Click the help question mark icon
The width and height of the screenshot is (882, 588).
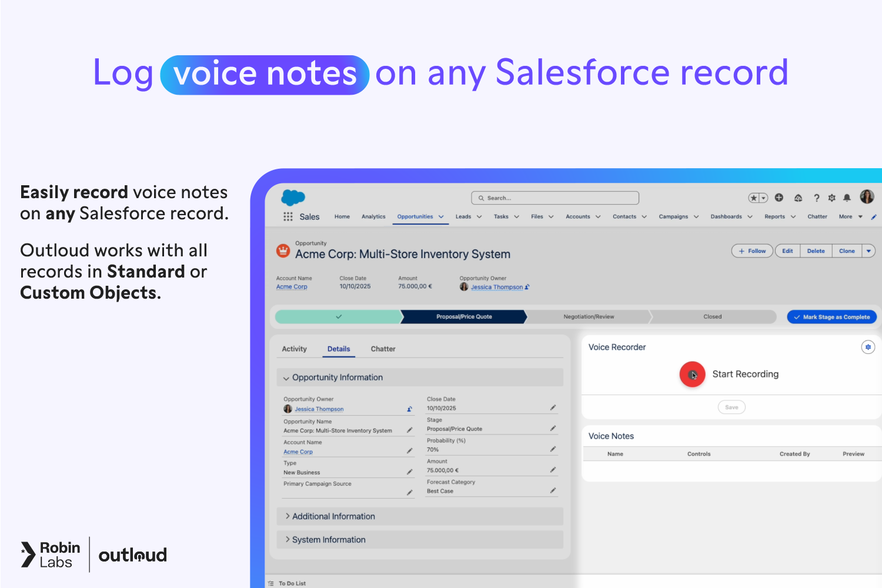[816, 198]
